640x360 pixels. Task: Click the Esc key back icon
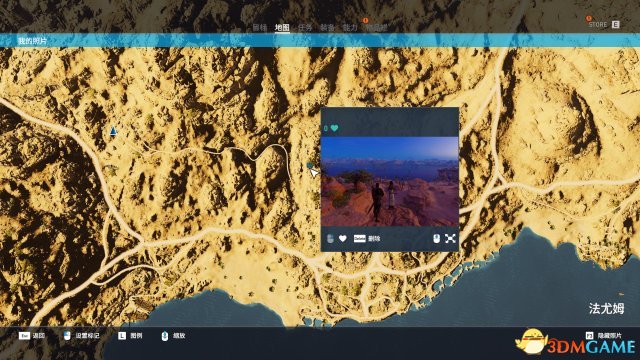click(x=24, y=336)
